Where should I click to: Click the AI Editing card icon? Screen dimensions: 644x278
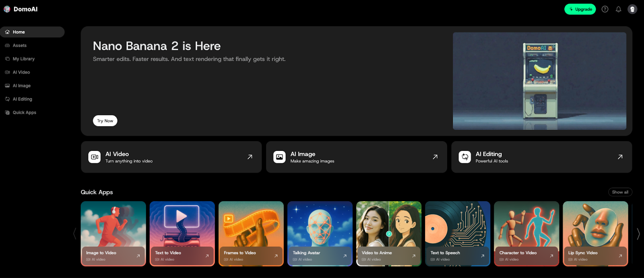pos(465,157)
